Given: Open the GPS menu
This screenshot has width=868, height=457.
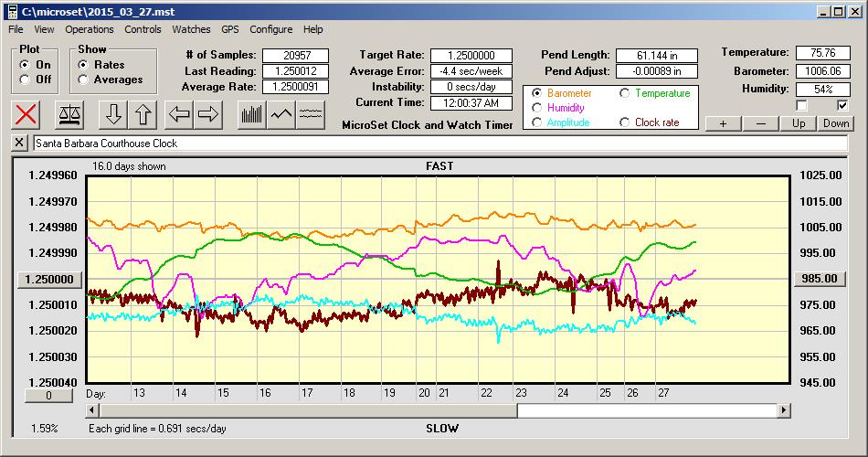Looking at the screenshot, I should (230, 29).
